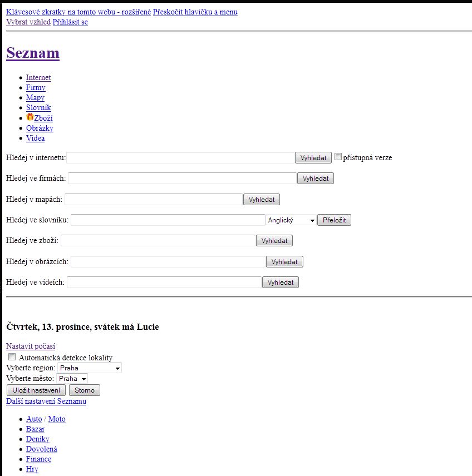472x476 pixels.
Task: Expand the Vyberte město dropdown
Action: [x=72, y=379]
